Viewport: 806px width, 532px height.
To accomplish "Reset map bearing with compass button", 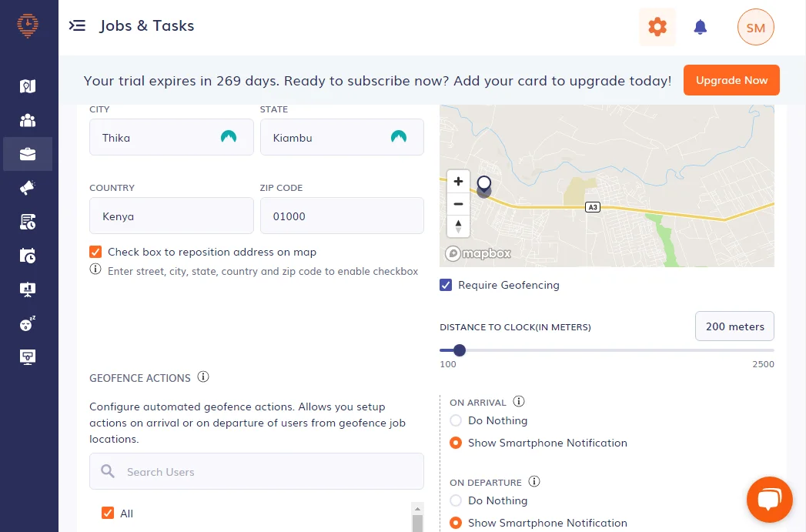I will [458, 226].
